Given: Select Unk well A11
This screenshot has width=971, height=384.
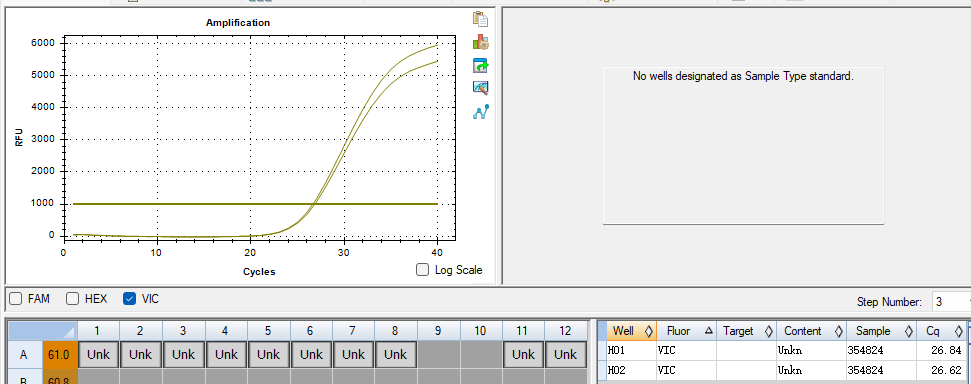Looking at the screenshot, I should (523, 355).
